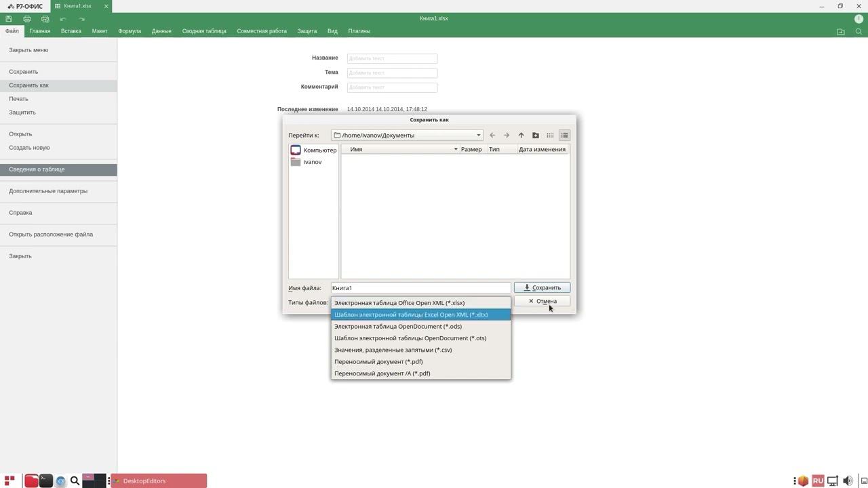The width and height of the screenshot is (868, 488).
Task: Switch to the Макет tab
Action: pos(100,31)
